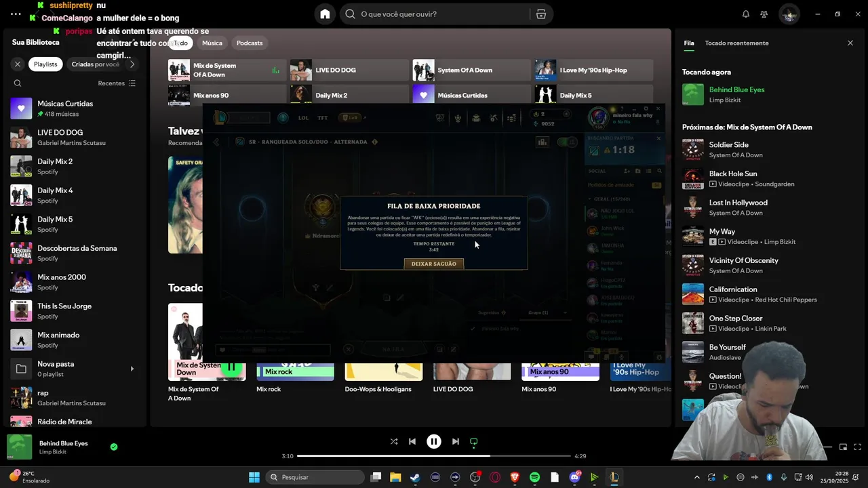
Task: Search the friends list in League Social
Action: (658, 171)
